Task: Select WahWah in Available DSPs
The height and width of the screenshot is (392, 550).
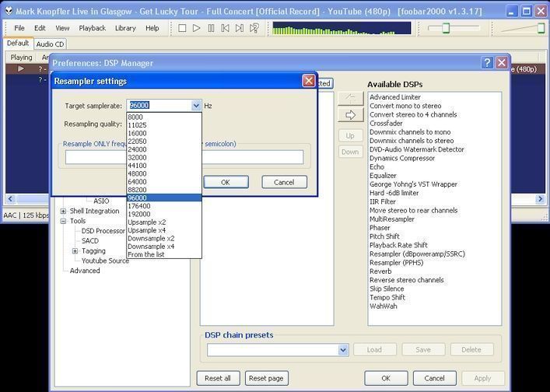Action: point(384,306)
